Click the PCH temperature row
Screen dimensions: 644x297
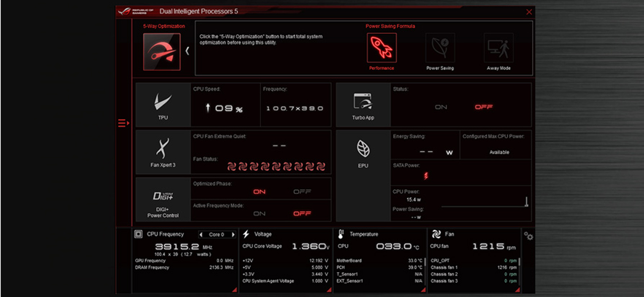[379, 267]
